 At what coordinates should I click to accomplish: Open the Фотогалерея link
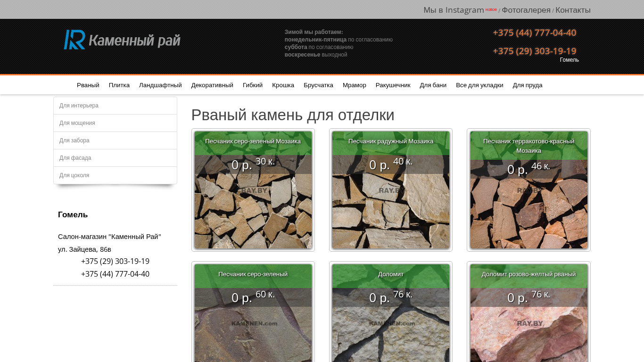click(x=526, y=10)
